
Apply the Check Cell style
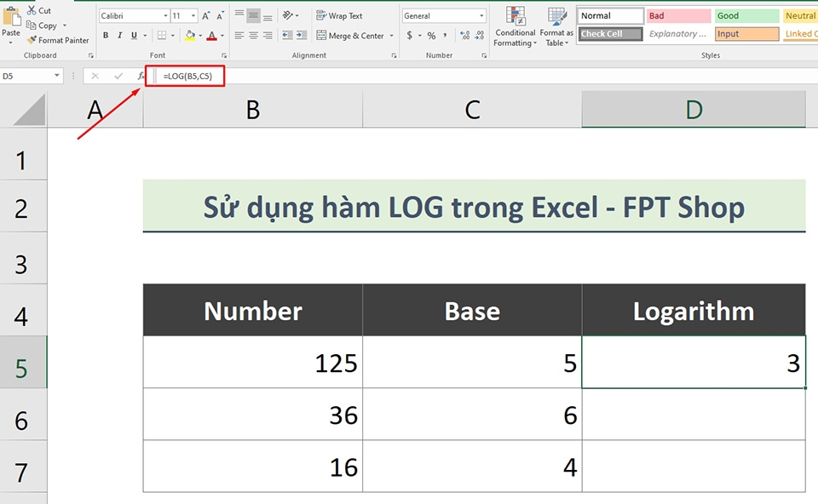coord(610,34)
